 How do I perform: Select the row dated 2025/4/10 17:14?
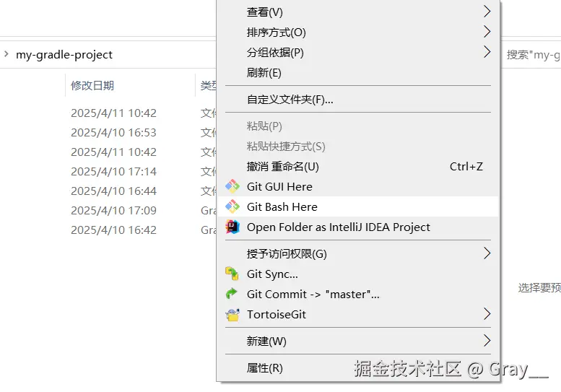click(113, 172)
